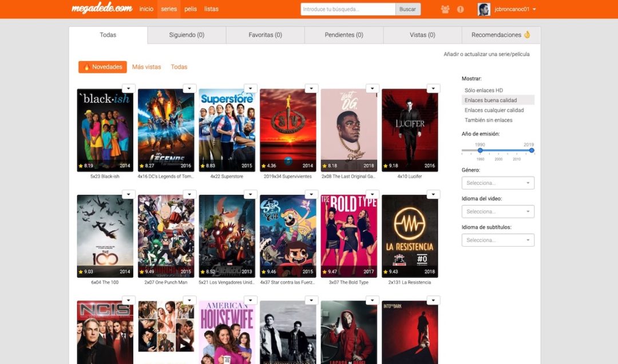Click the search input field

coord(348,9)
